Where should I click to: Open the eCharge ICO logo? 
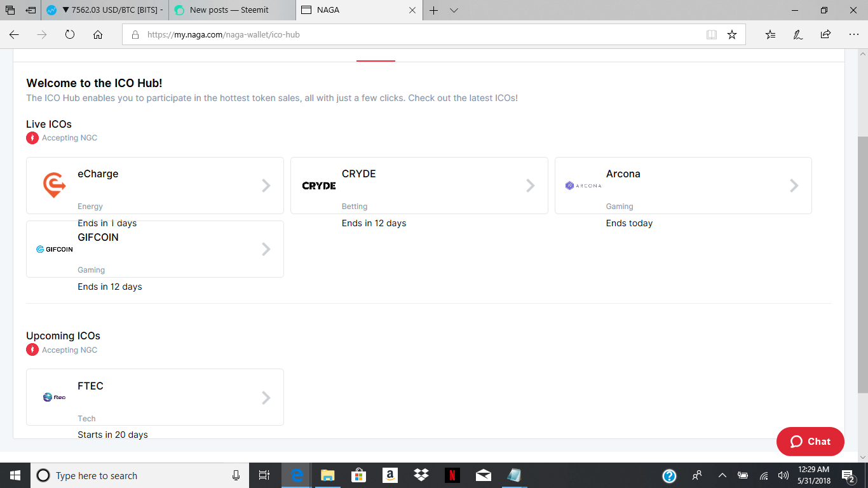coord(55,185)
